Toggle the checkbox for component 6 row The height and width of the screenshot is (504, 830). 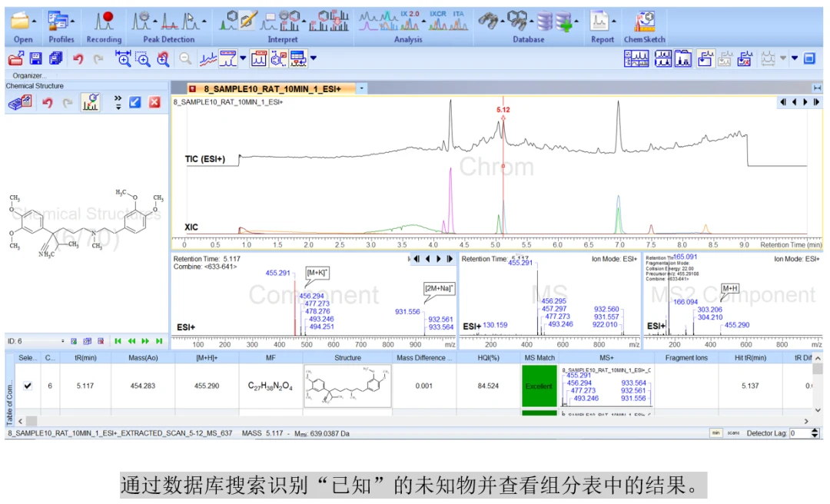coord(28,386)
